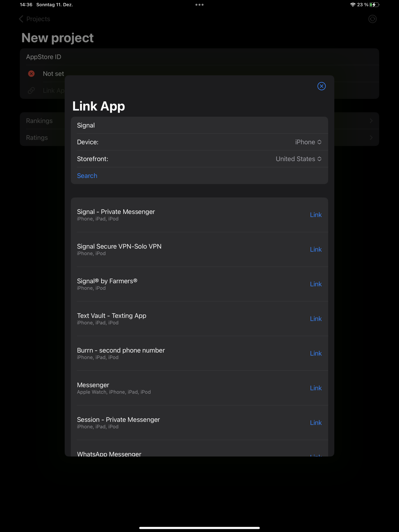Link Session - Private Messenger
399x532 pixels.
click(316, 423)
